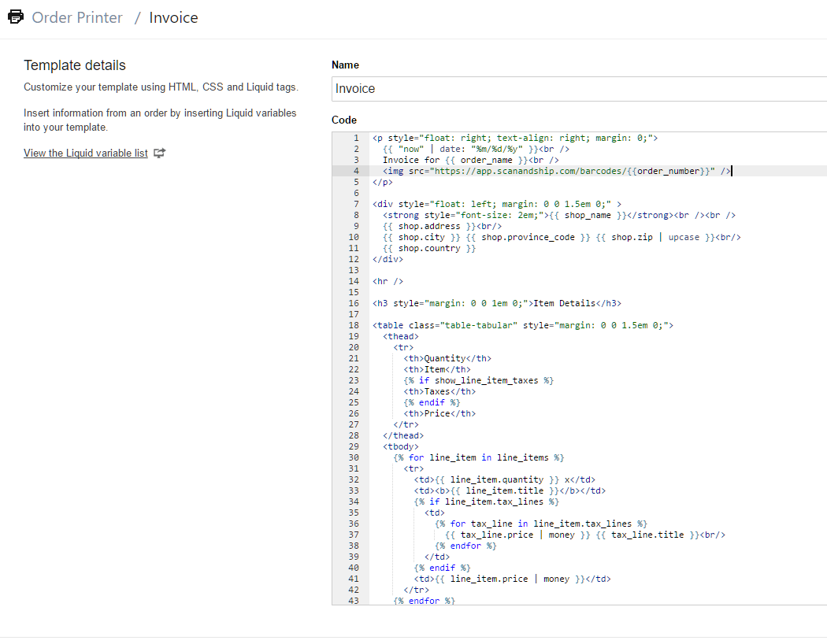Viewport: 827px width, 644px height.
Task: Open the Order Printer breadcrumb link
Action: [77, 17]
